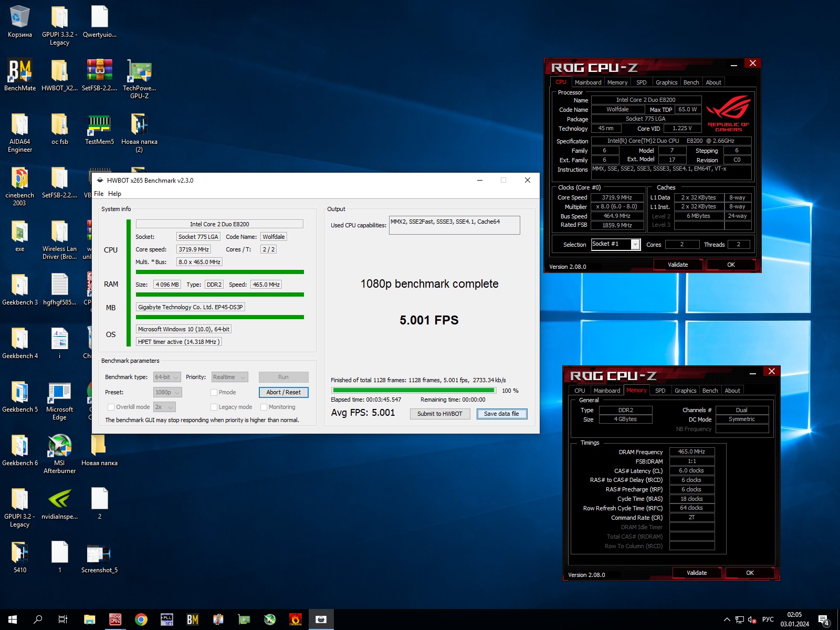Switch to SPD tab in upper CPU-Z window
Viewport: 840px width, 630px height.
click(642, 82)
